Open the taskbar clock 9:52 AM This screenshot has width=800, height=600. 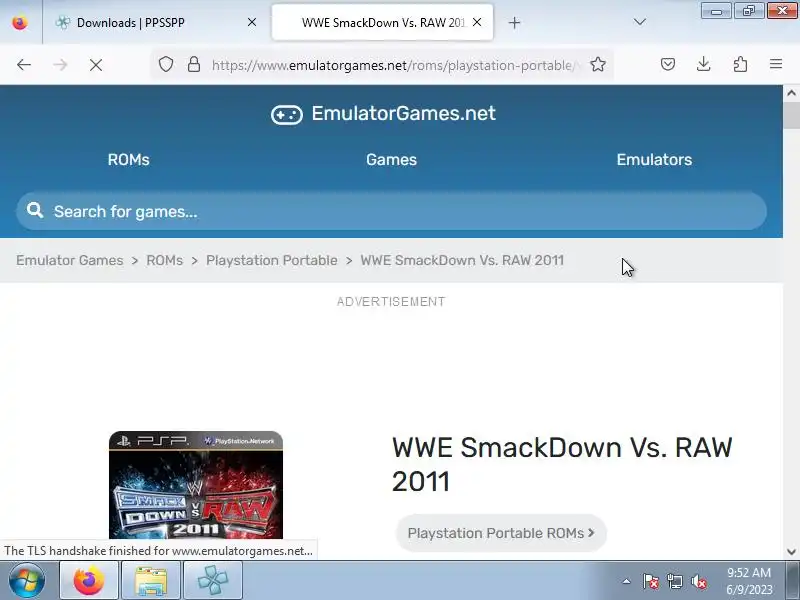click(749, 581)
